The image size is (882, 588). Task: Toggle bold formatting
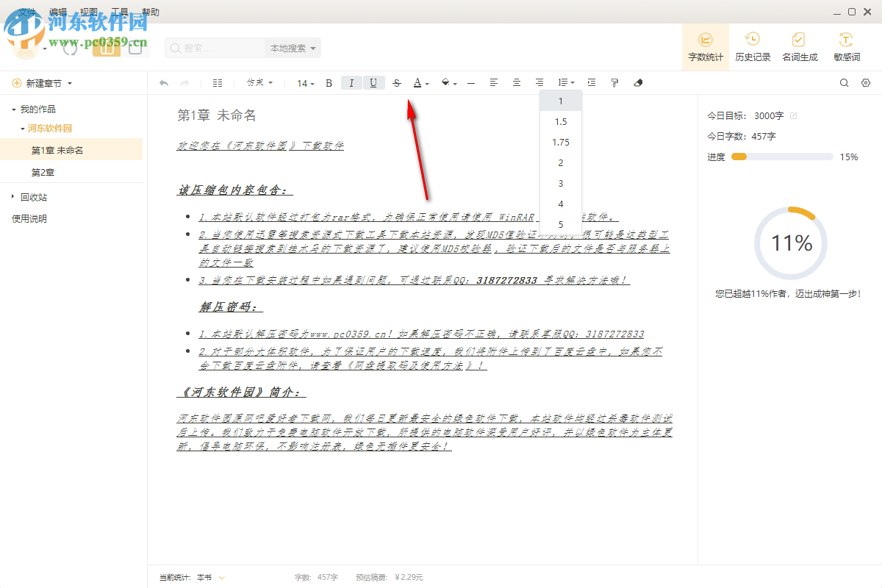point(329,82)
